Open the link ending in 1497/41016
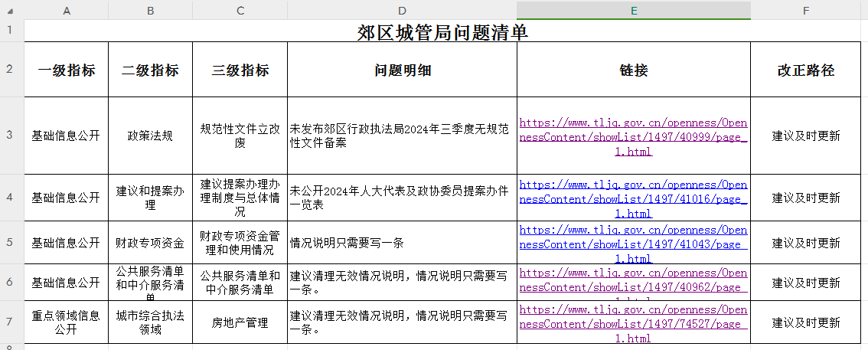 coord(633,198)
